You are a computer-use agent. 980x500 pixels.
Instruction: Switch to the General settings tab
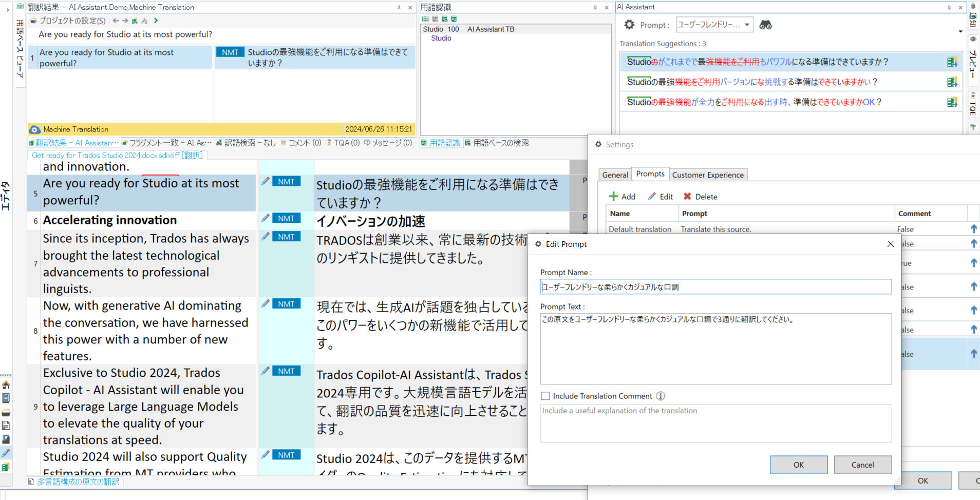click(x=615, y=175)
